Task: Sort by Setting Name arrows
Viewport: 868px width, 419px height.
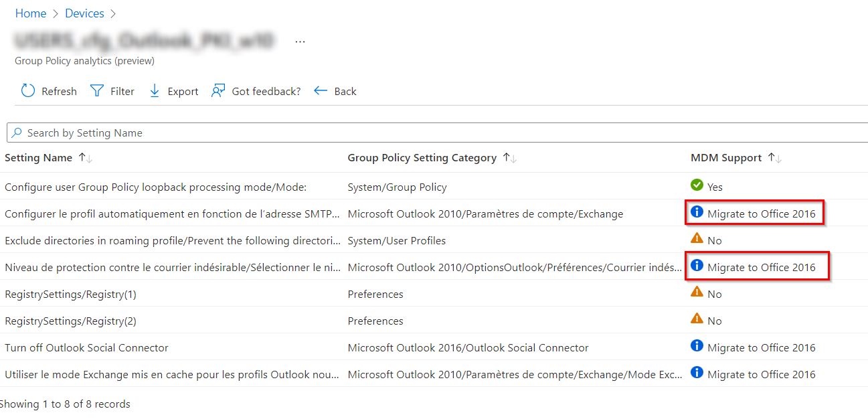Action: point(85,158)
